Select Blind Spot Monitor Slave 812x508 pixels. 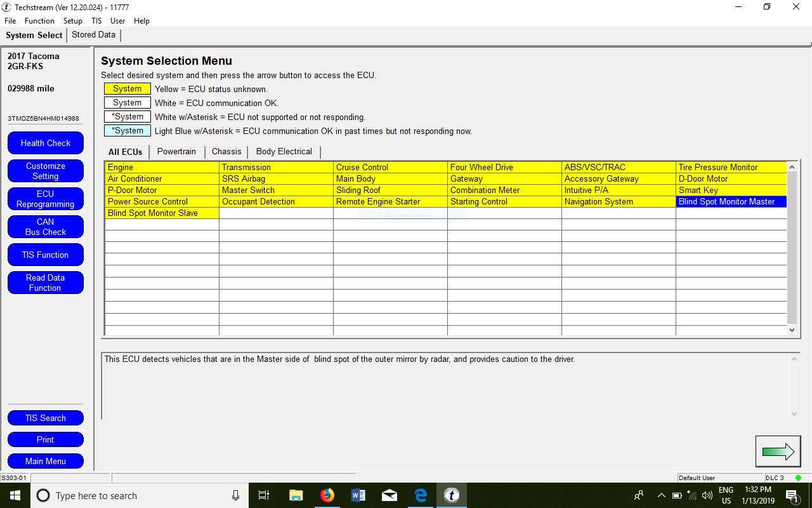tap(162, 213)
